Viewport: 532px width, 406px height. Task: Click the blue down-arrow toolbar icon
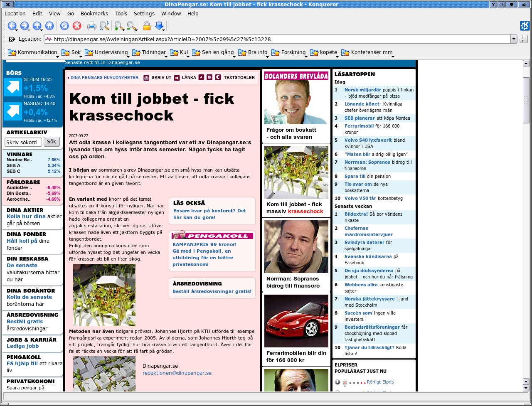tap(159, 26)
